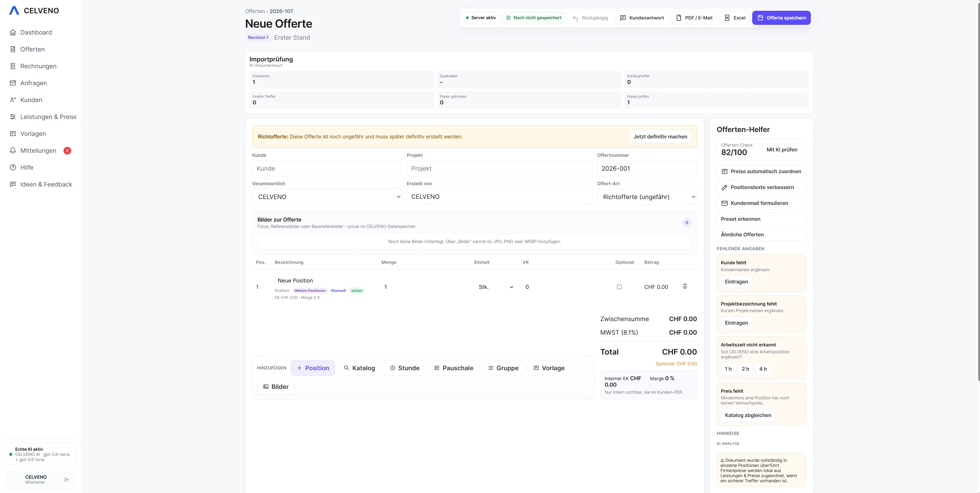Image resolution: width=980 pixels, height=493 pixels.
Task: Open PDF / E-Mail export
Action: pos(694,18)
